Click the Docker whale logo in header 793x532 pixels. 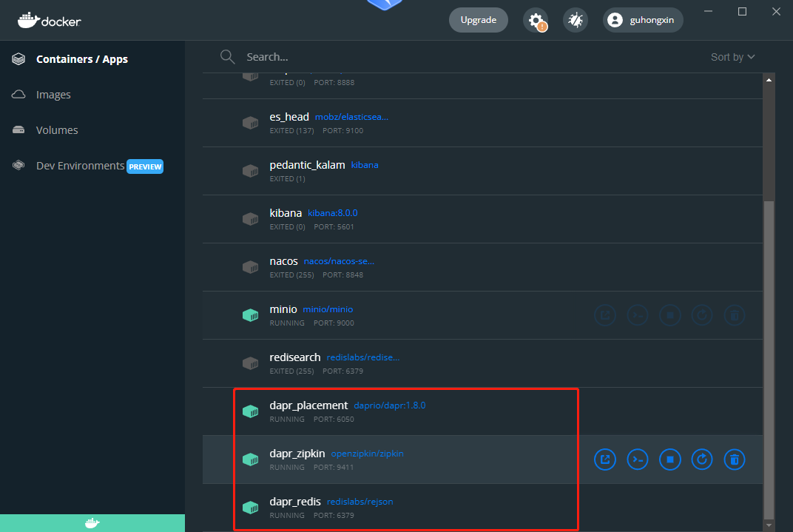click(49, 20)
